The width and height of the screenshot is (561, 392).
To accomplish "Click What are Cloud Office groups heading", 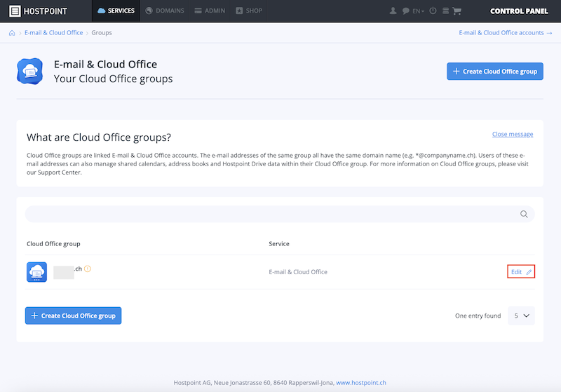I will tap(99, 137).
